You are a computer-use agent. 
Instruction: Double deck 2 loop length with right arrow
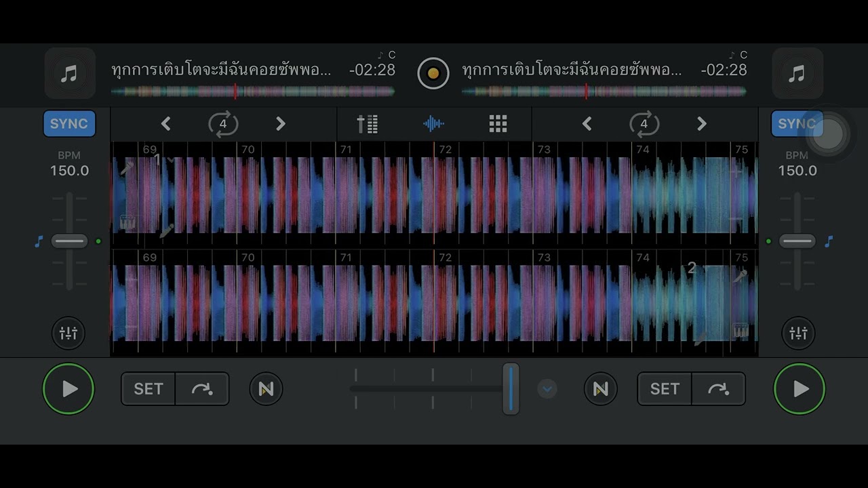tap(701, 124)
